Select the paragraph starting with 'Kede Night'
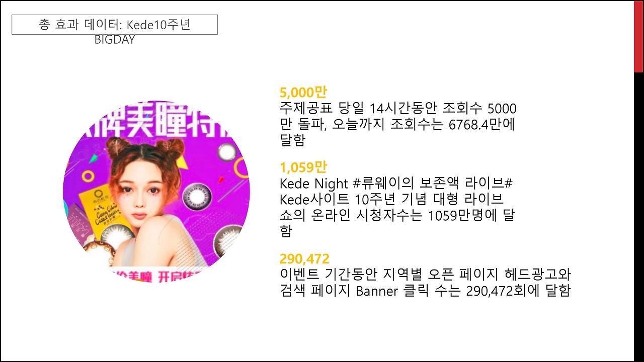This screenshot has height=362, width=644. tap(397, 206)
